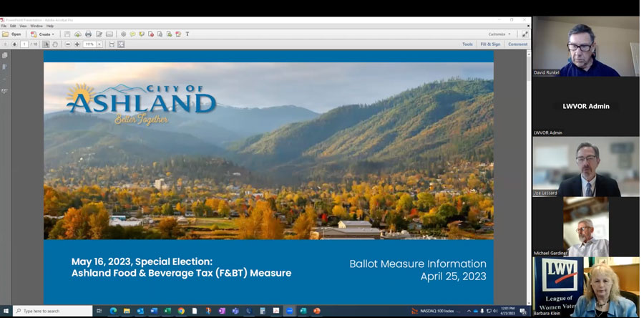This screenshot has height=318, width=644.
Task: Click the Task View taskbar icon
Action: pyautogui.click(x=99, y=311)
